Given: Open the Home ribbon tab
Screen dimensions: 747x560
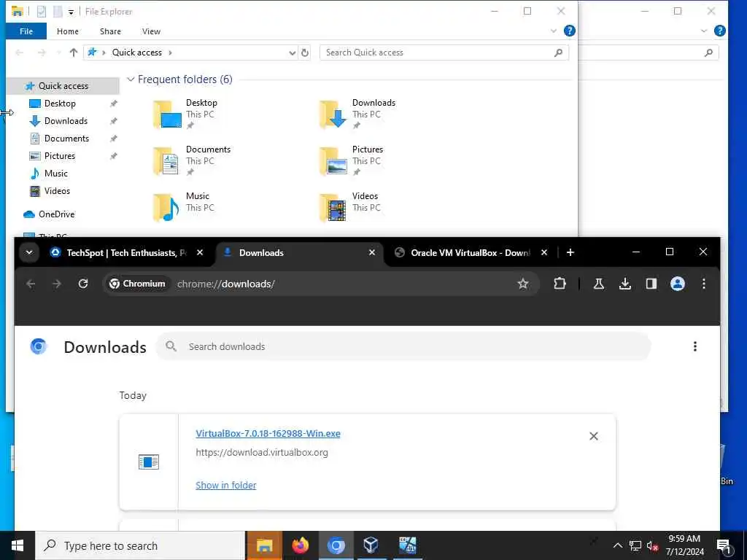Looking at the screenshot, I should 68,31.
